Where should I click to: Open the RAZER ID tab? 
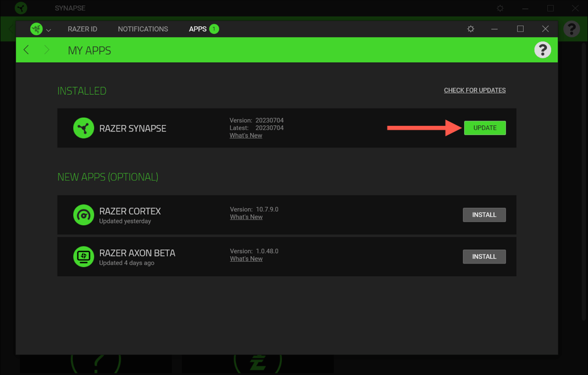coord(83,29)
